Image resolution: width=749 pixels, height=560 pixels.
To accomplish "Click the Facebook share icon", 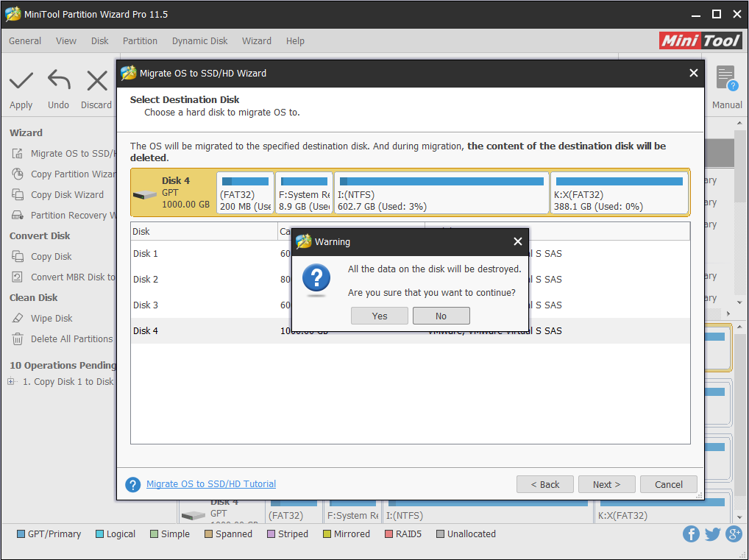I will tap(691, 534).
